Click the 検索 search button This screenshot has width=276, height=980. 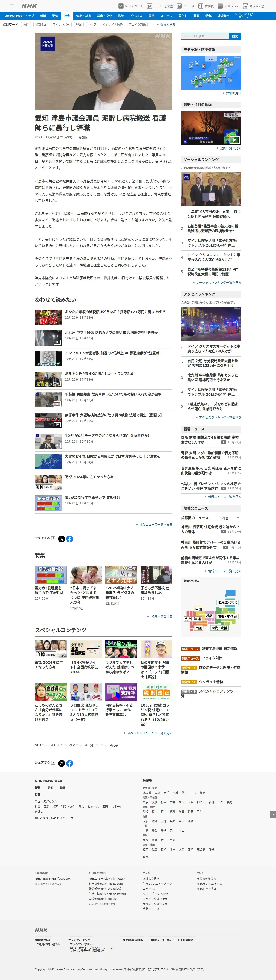[235, 36]
